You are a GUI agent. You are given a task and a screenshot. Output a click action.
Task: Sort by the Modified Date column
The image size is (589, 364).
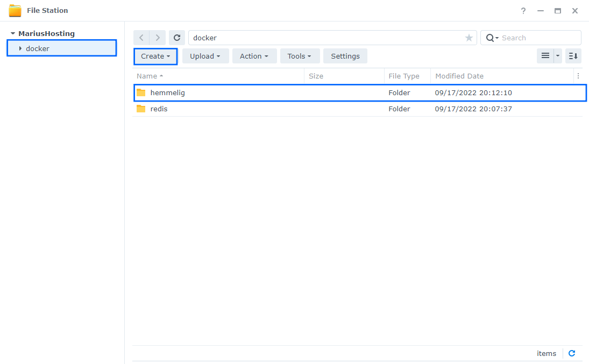[x=459, y=76]
